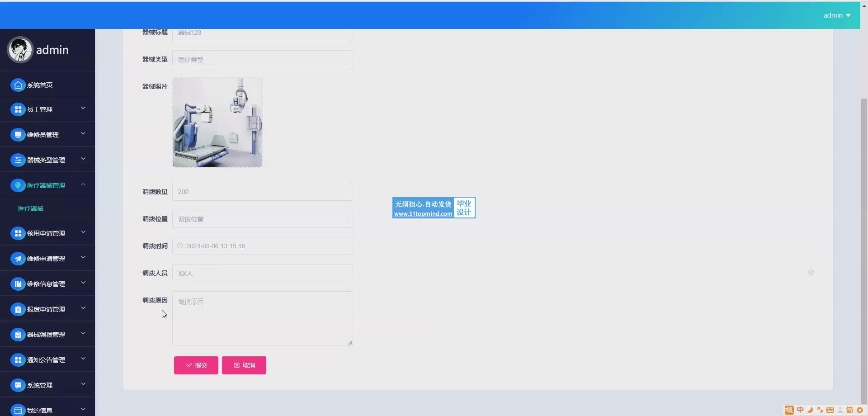Open 系统首页 menu item
Viewport: 868px width, 416px height.
point(47,85)
